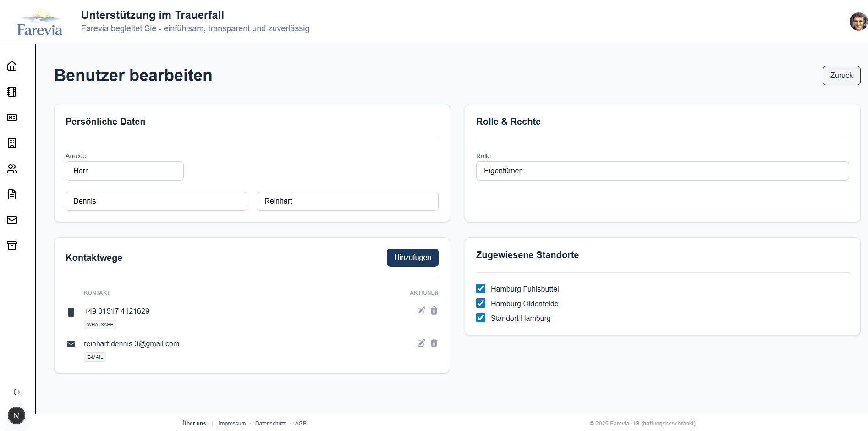
Task: Click the AKTIONEN column header
Action: pyautogui.click(x=424, y=293)
